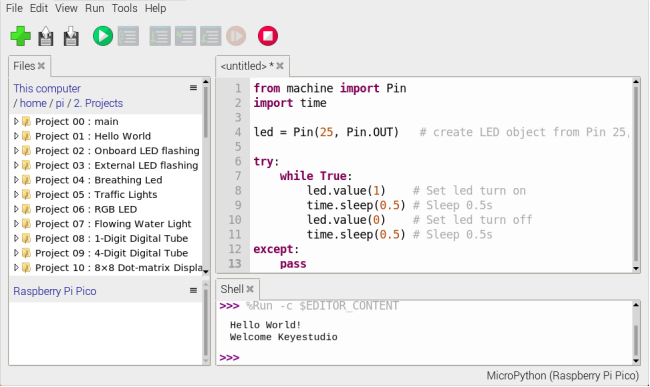Click 'pass' on line 13

293,264
